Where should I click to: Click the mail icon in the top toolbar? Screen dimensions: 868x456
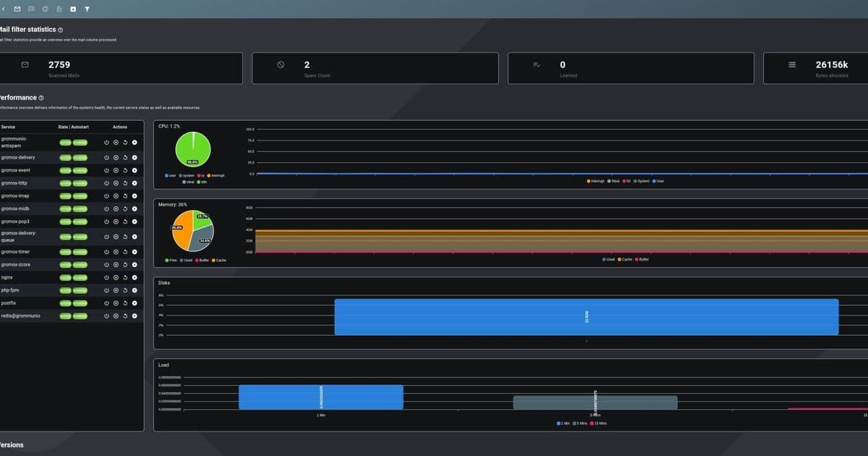click(x=17, y=9)
